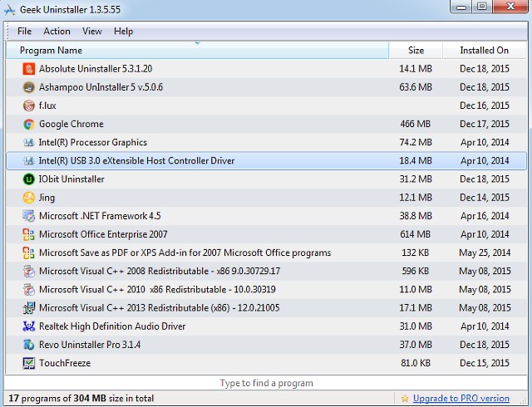This screenshot has height=407, width=532.
Task: Click Dec 16, 2015 date for f.lux
Action: [485, 105]
